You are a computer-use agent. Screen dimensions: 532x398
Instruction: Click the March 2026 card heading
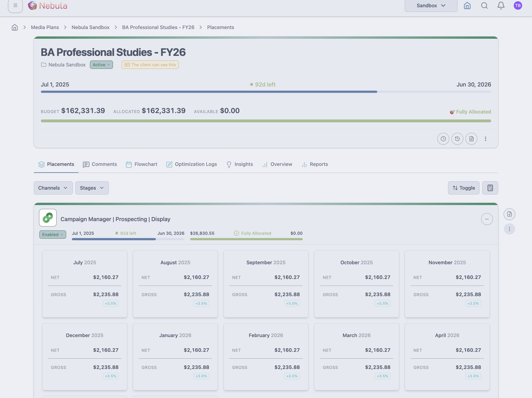pos(356,335)
